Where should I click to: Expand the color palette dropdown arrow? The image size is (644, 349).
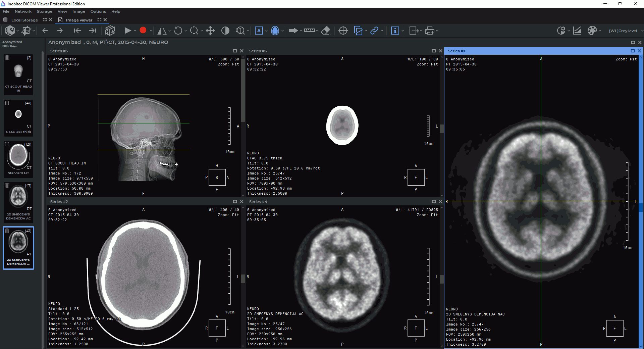coord(600,31)
